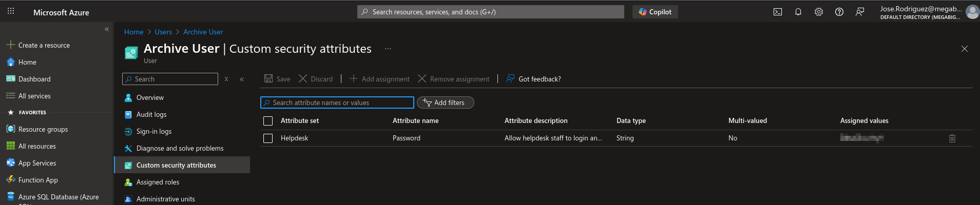Screen dimensions: 980x205
Task: Click the Multi-valued column header
Action: pos(747,120)
